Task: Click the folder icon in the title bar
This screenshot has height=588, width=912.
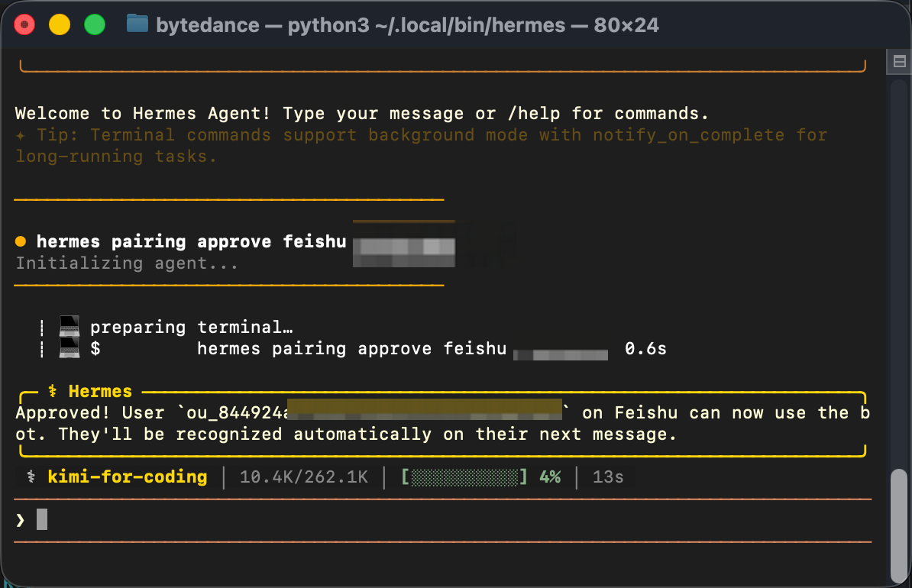Action: pos(137,24)
